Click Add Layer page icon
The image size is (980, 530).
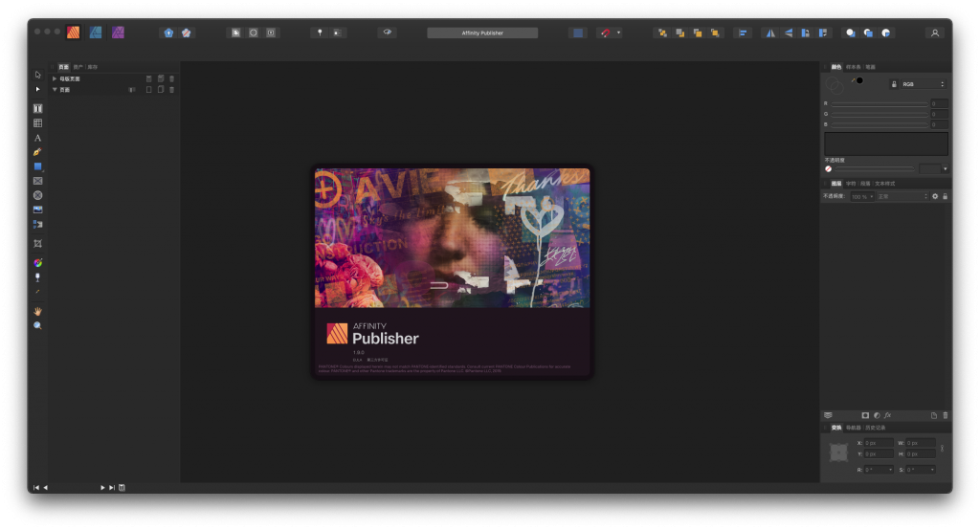[934, 415]
